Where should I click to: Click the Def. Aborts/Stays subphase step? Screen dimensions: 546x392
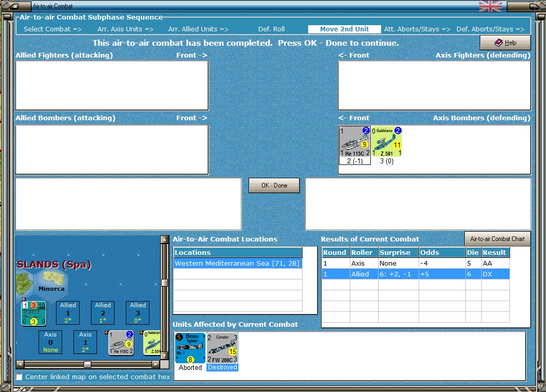pos(491,29)
